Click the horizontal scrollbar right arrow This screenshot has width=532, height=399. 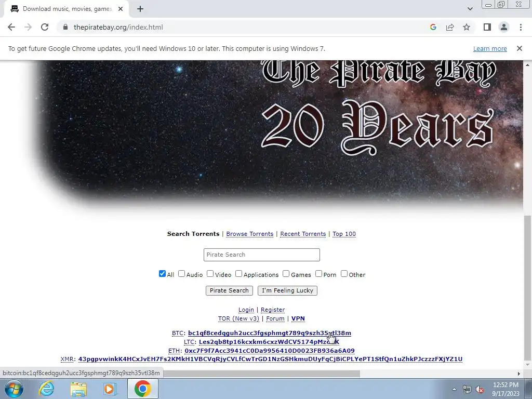pyautogui.click(x=518, y=374)
